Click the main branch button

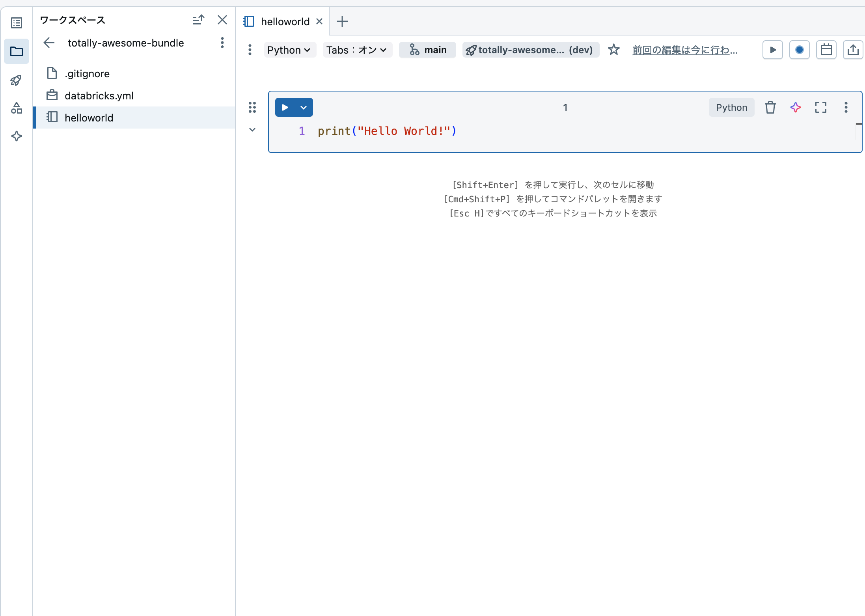pos(428,50)
